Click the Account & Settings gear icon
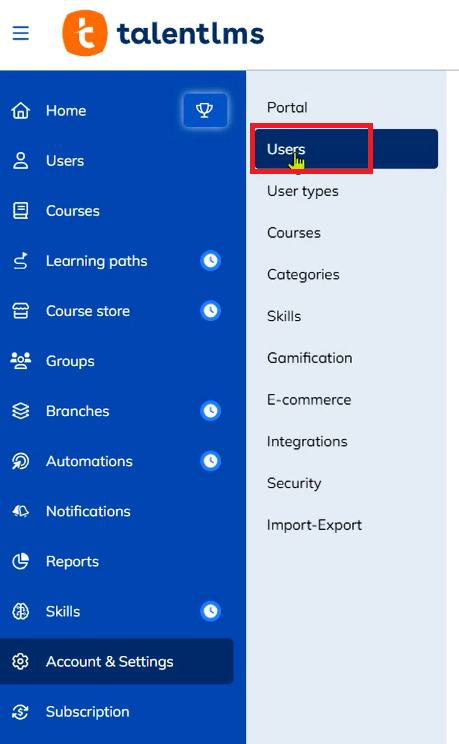The height and width of the screenshot is (744, 459). tap(20, 661)
